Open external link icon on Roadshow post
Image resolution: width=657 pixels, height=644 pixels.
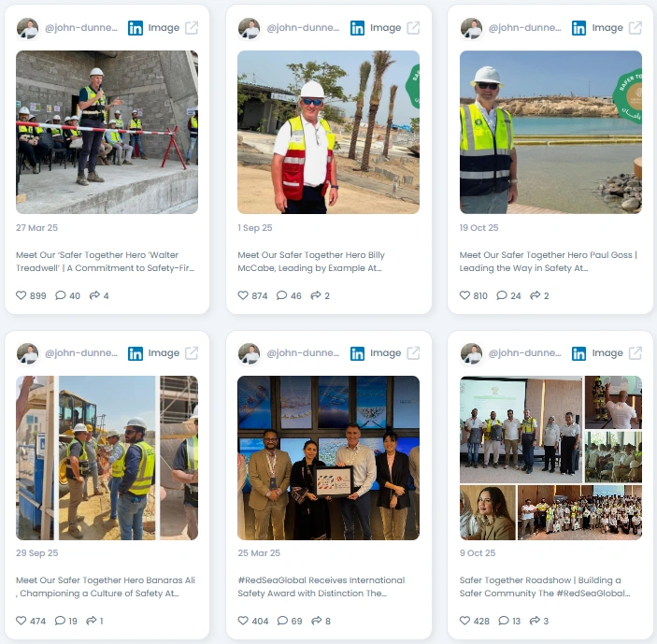(x=636, y=353)
